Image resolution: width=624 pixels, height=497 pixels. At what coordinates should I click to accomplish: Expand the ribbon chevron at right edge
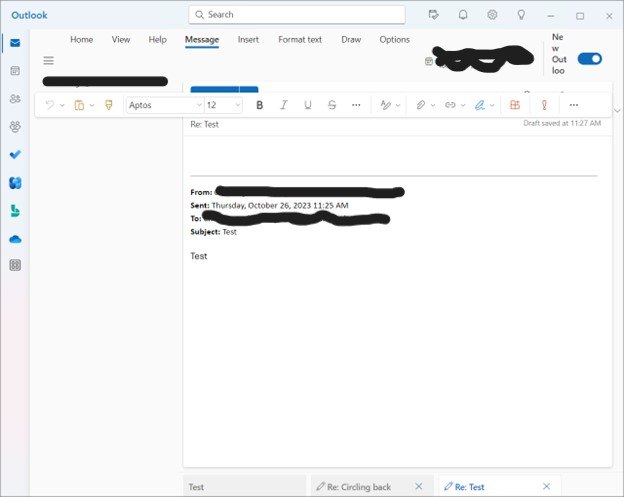click(617, 111)
